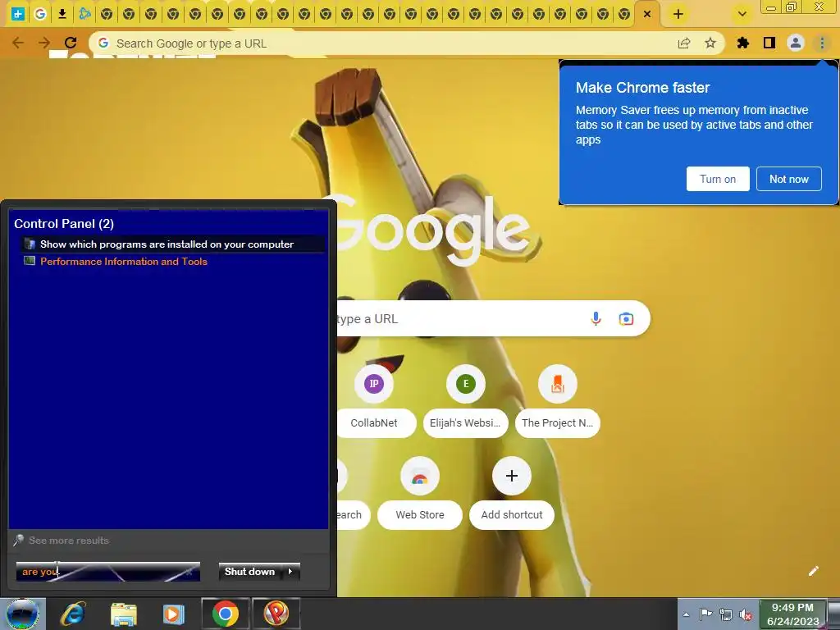Switch to the downloads arrow tab
The width and height of the screenshot is (840, 630).
pyautogui.click(x=62, y=14)
